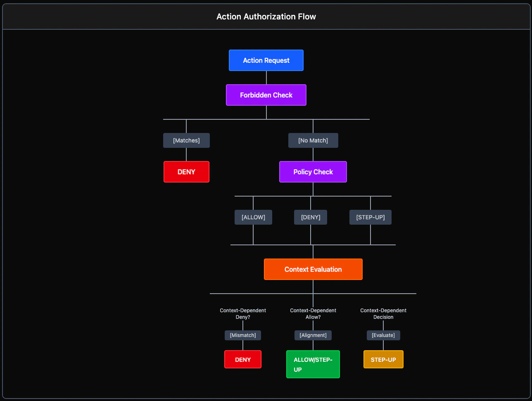Select the [Evaluate] condition label

point(383,335)
